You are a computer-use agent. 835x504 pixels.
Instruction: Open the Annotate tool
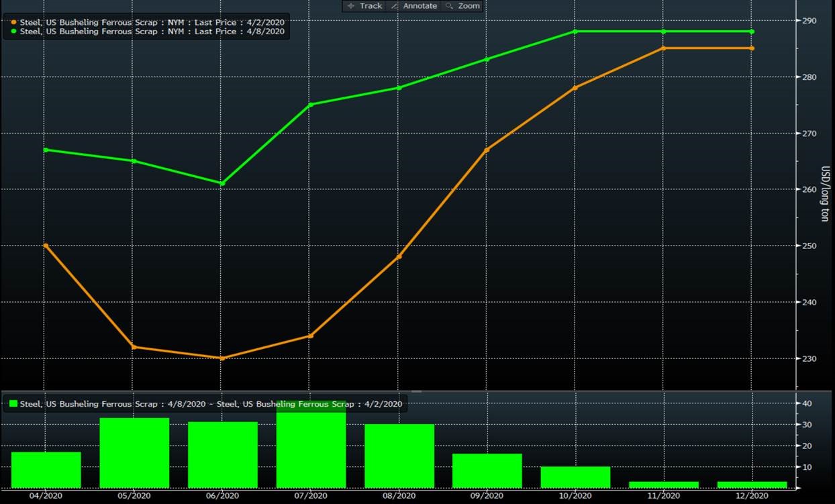[420, 6]
